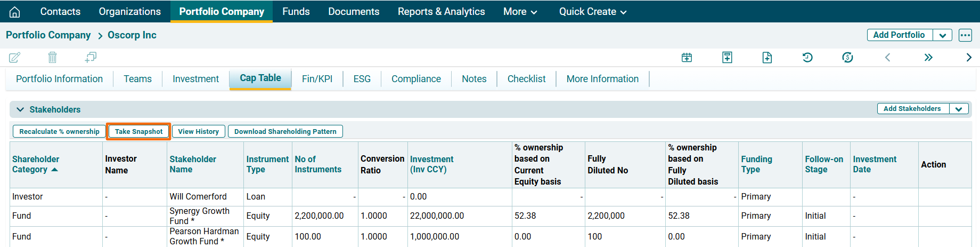The image size is (980, 247).
Task: Click the home icon in navigation bar
Action: click(x=15, y=12)
